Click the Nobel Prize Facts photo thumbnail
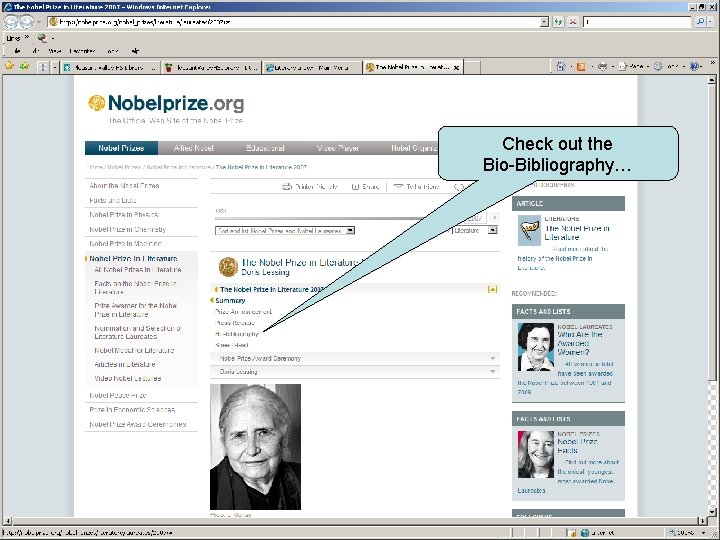The width and height of the screenshot is (720, 540). [x=536, y=454]
